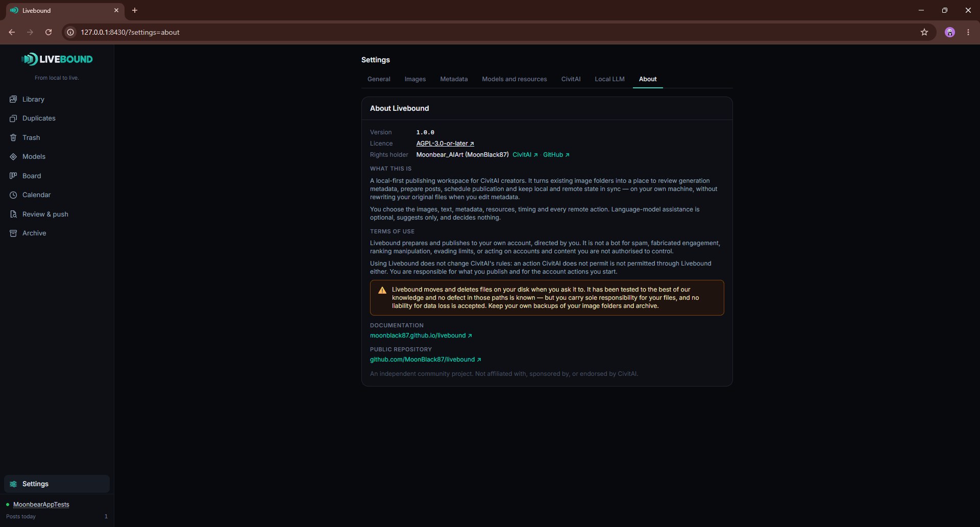Click the browser address bar URL
980x527 pixels.
click(x=130, y=32)
